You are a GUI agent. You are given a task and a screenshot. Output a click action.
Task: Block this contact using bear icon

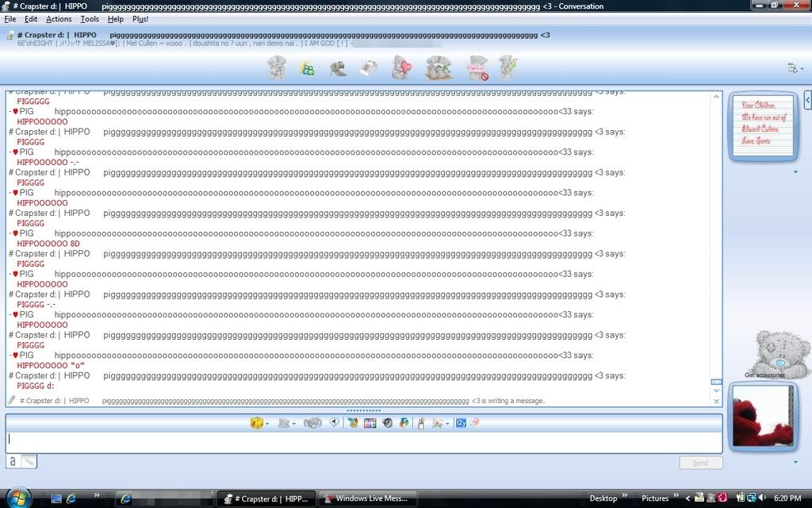(x=477, y=68)
